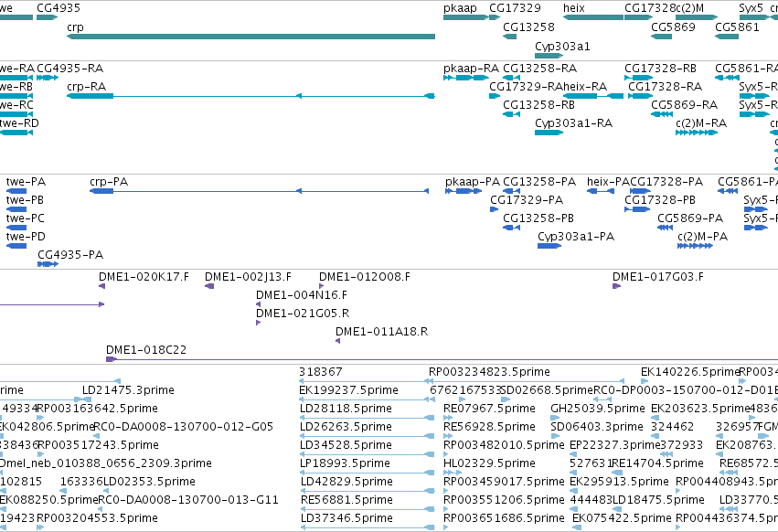Click the crp-RA transcript label
Viewport: 778px width, 532px height.
pos(87,87)
